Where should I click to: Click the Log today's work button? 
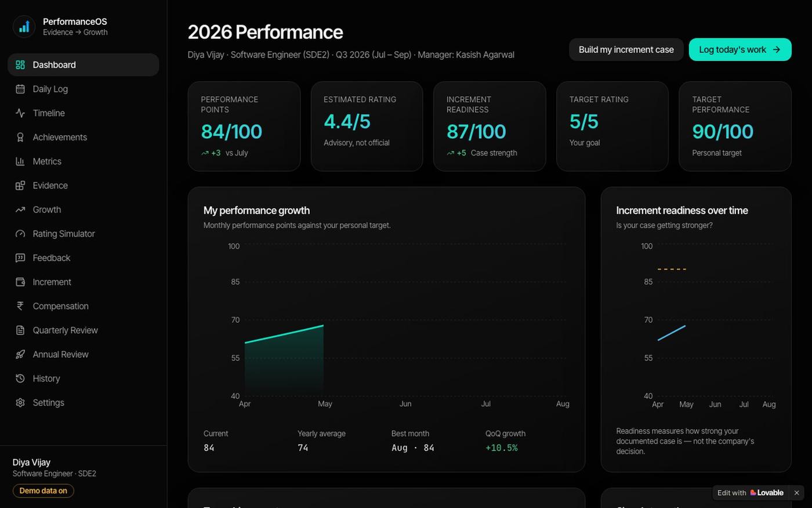(x=740, y=50)
